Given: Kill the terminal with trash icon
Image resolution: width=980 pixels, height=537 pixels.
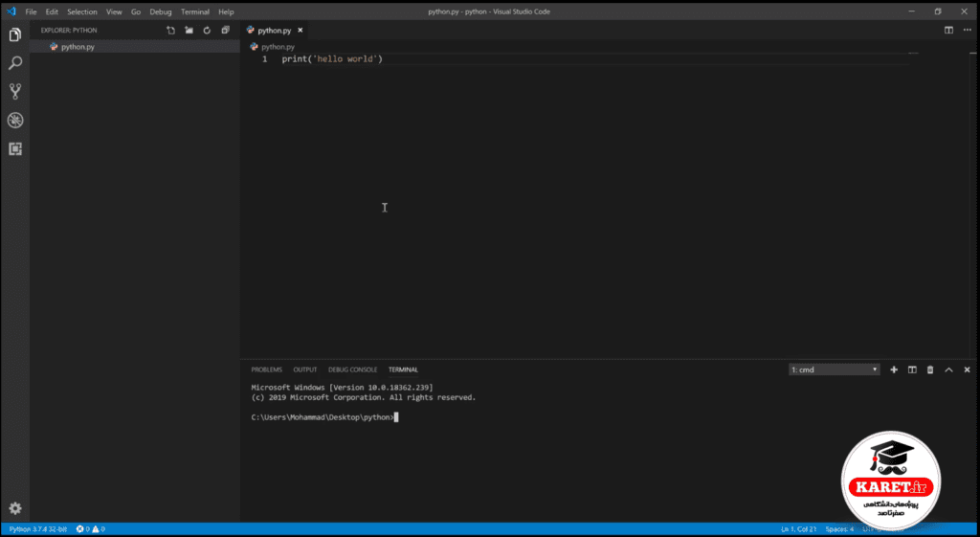Looking at the screenshot, I should (930, 369).
